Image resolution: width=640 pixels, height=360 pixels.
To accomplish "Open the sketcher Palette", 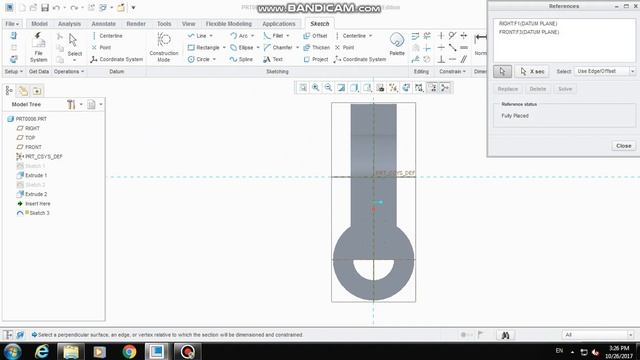I will tap(397, 44).
